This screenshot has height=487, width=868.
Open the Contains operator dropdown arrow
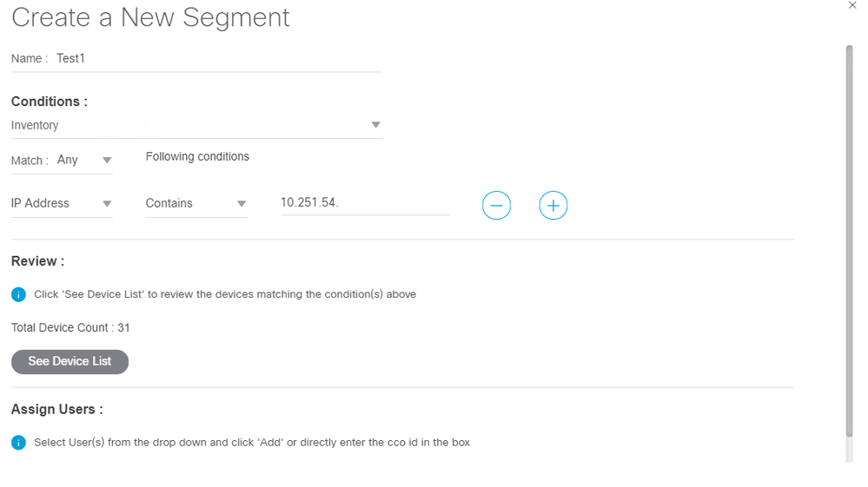242,203
